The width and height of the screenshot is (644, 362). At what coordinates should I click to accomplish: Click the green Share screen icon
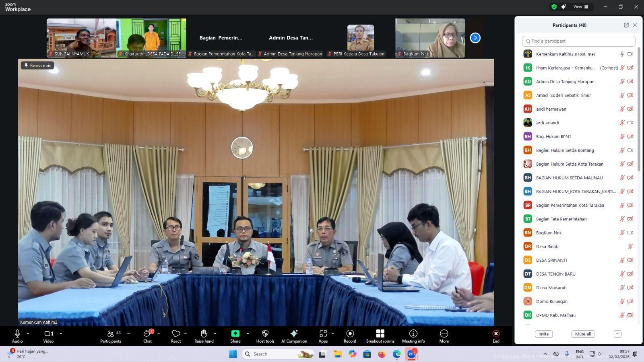point(235,334)
